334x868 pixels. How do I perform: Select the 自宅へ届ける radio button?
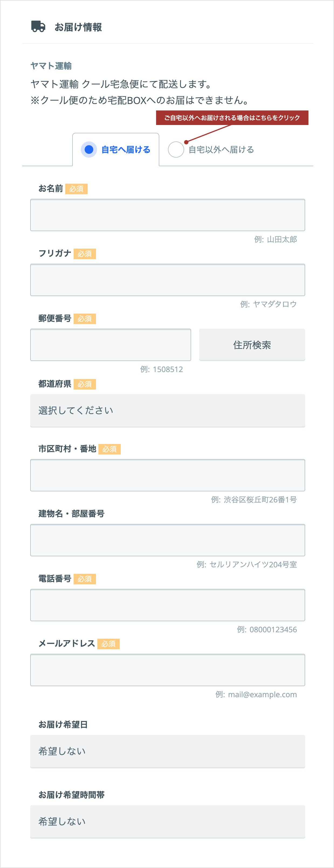point(89,149)
